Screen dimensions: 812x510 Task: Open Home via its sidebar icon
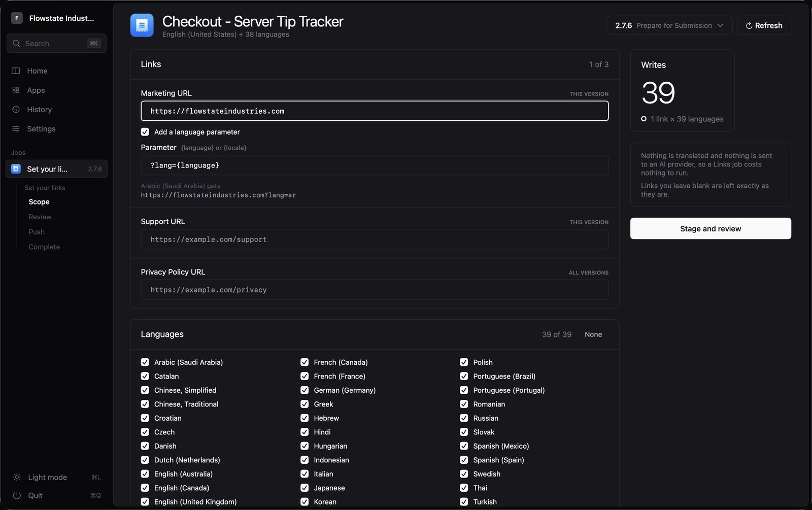(x=16, y=71)
